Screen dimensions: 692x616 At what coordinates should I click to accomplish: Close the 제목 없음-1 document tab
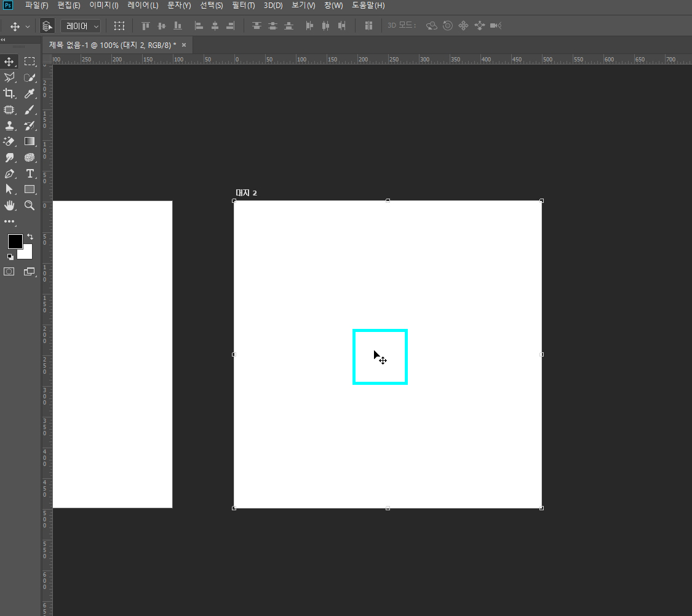184,45
